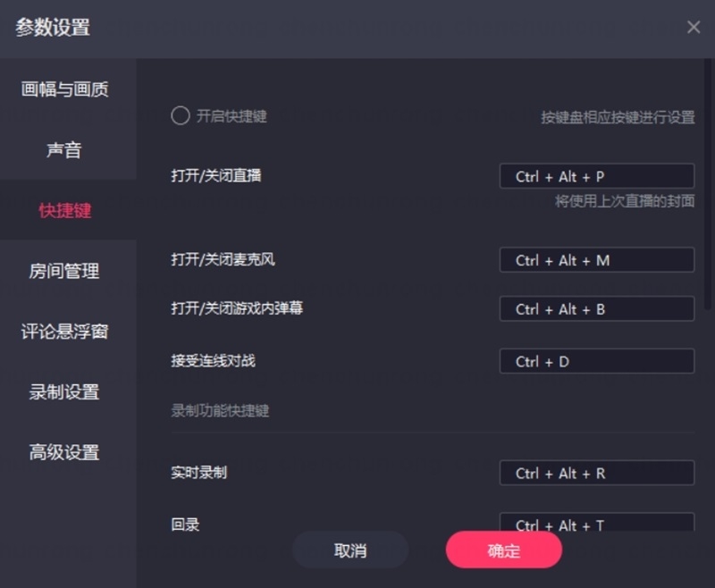Confirm settings with the 确定 button
Screen dimensions: 715x588
[503, 550]
